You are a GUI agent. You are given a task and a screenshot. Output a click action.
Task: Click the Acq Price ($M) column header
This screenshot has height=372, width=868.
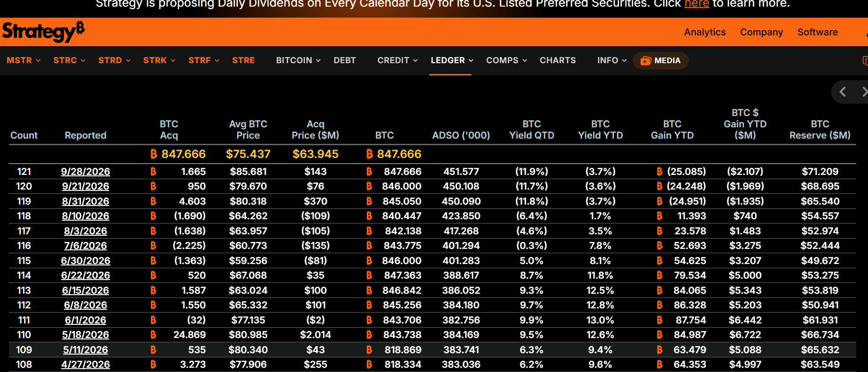[x=315, y=130]
